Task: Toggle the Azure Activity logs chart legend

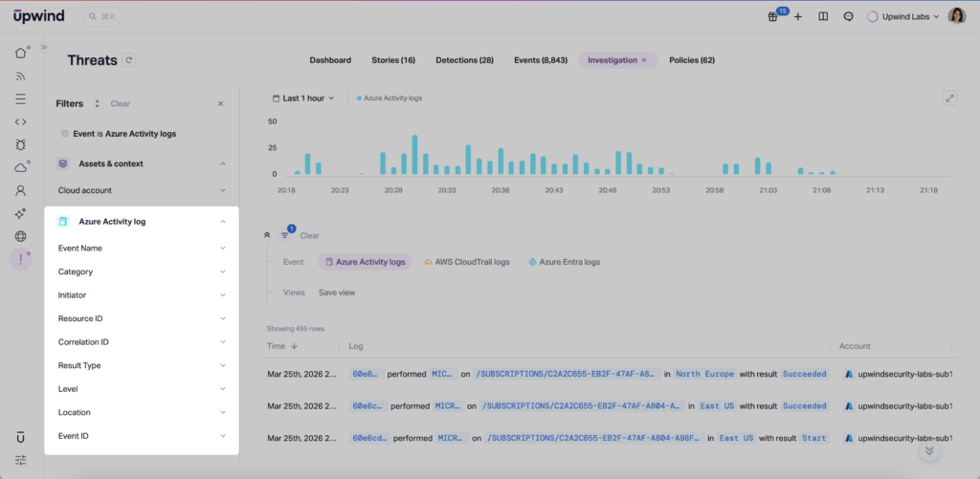Action: (x=389, y=98)
